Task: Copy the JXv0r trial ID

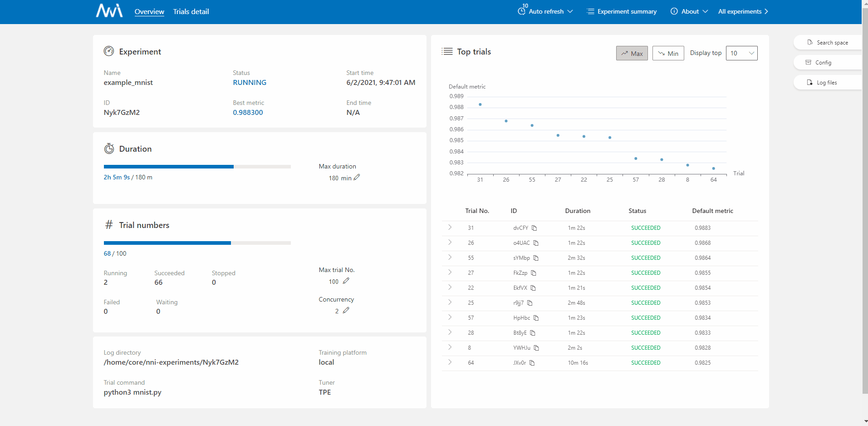Action: click(532, 363)
